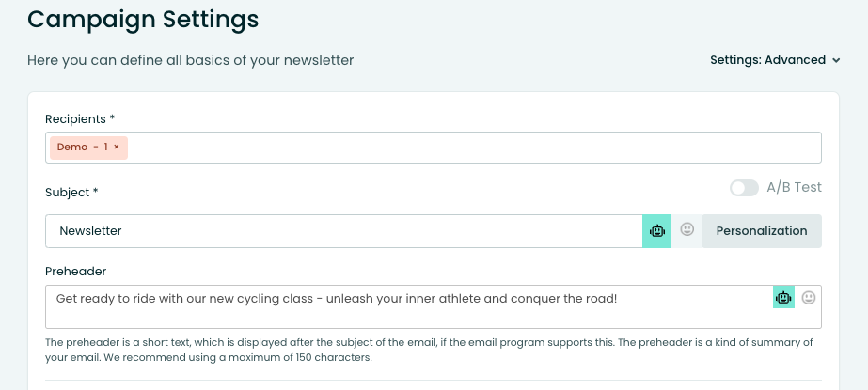Screen dimensions: 868x390
Task: Open the AI assistant for the Subject field
Action: click(x=656, y=231)
